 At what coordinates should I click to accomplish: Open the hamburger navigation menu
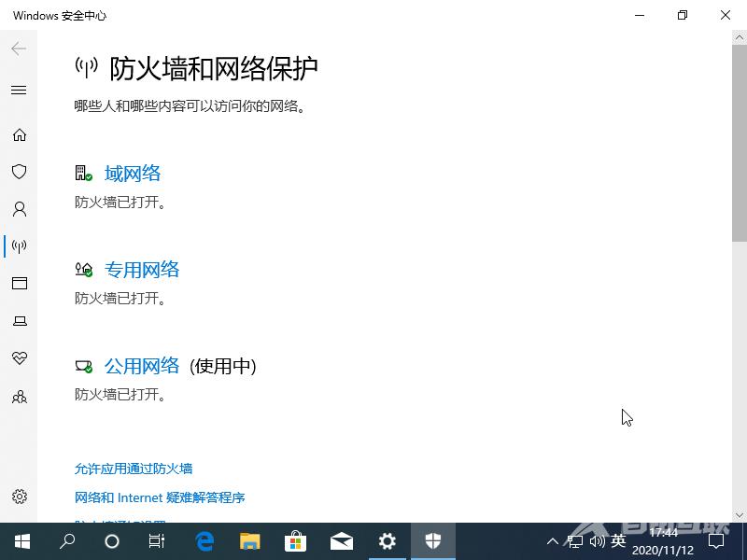[x=19, y=90]
